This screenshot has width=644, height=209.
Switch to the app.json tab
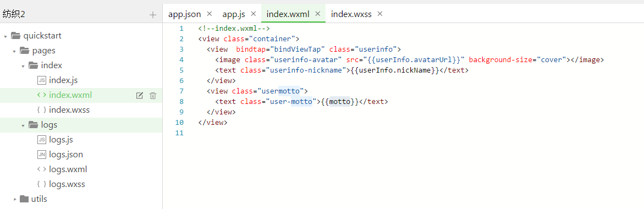coord(184,14)
